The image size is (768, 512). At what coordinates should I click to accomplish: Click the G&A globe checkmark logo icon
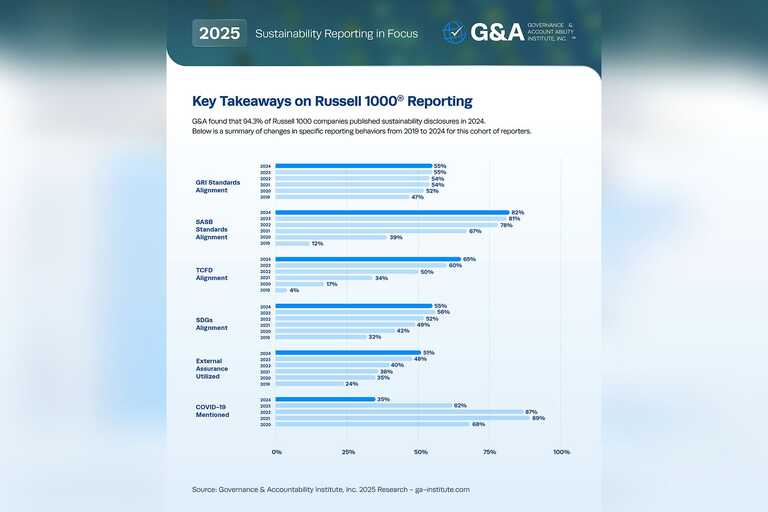[454, 32]
